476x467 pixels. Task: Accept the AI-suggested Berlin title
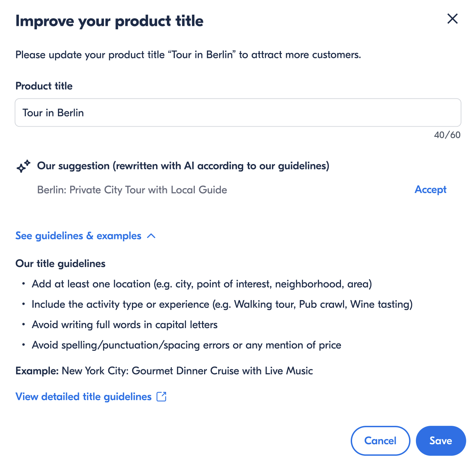430,190
